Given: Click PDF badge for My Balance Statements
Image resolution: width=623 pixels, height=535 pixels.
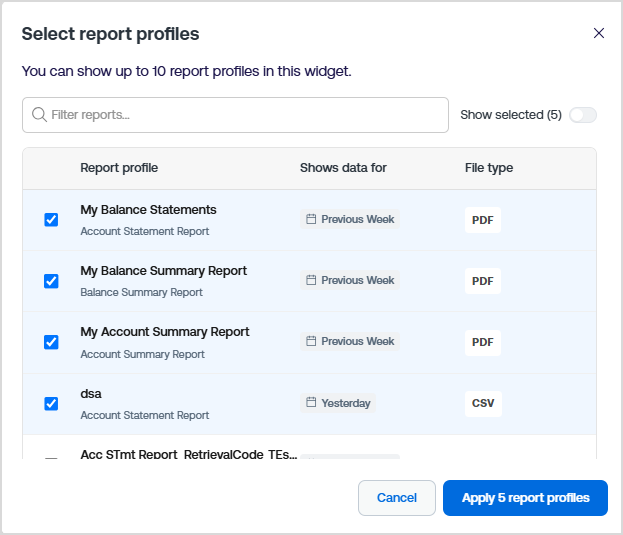Looking at the screenshot, I should (x=483, y=220).
